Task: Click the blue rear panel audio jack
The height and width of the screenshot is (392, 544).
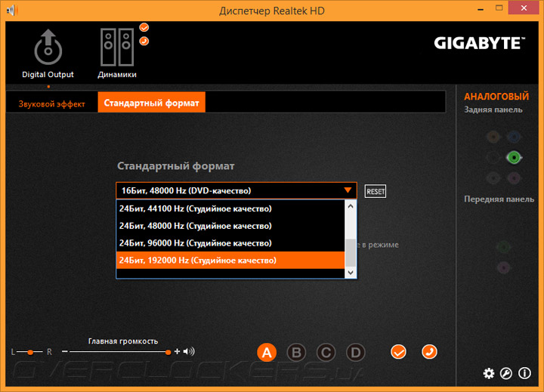Action: click(x=514, y=137)
